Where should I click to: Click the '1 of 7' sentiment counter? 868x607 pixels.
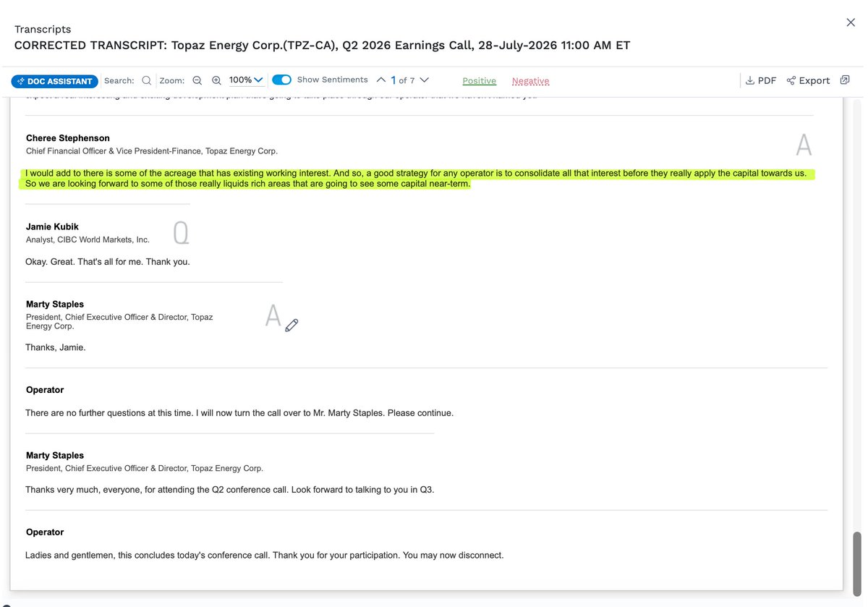[403, 80]
